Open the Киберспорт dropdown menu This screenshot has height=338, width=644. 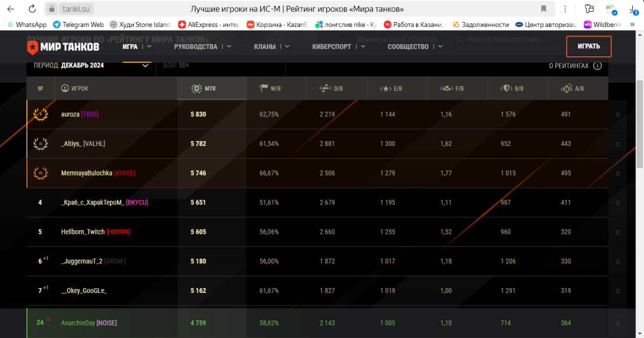pos(339,47)
